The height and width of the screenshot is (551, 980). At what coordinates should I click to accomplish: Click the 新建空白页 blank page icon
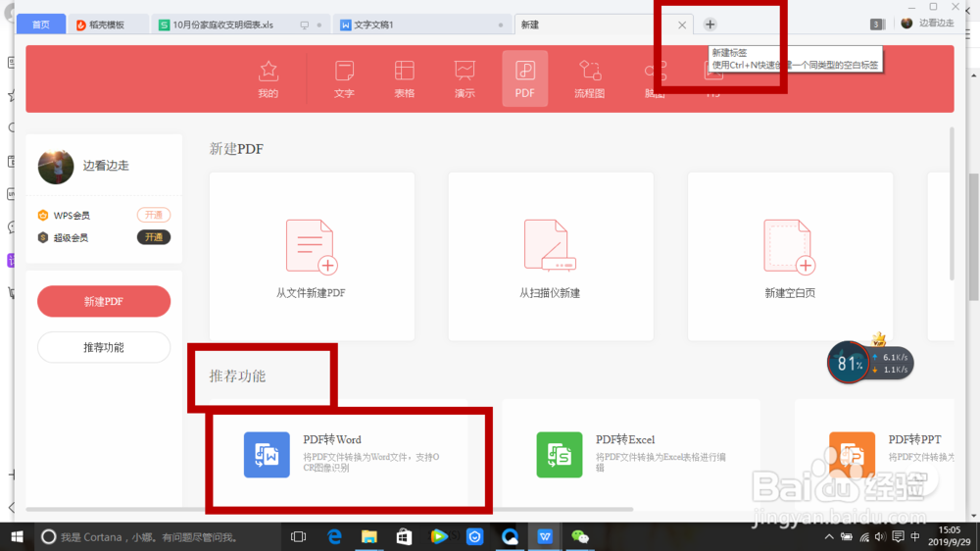pyautogui.click(x=789, y=246)
